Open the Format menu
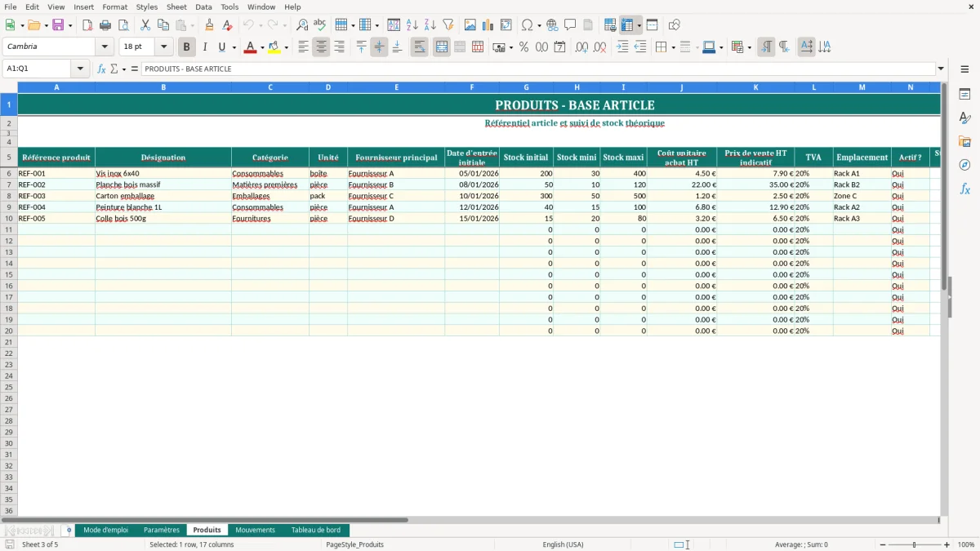The height and width of the screenshot is (551, 980). [115, 7]
